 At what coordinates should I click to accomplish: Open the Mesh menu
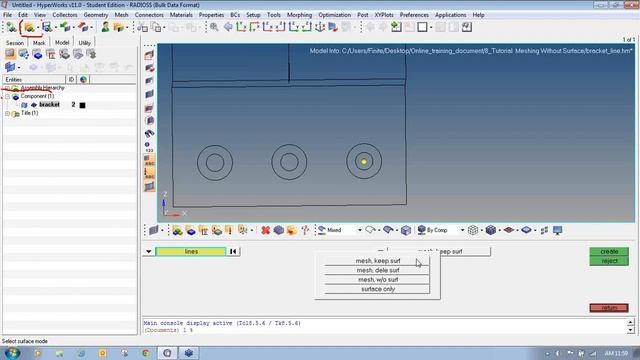click(121, 15)
